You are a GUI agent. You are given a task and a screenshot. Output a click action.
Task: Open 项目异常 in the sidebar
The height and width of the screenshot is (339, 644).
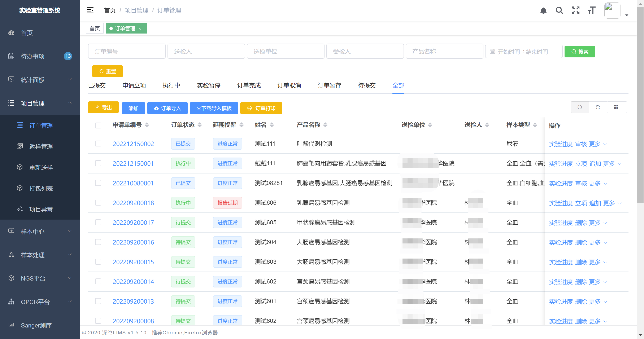[x=40, y=209]
